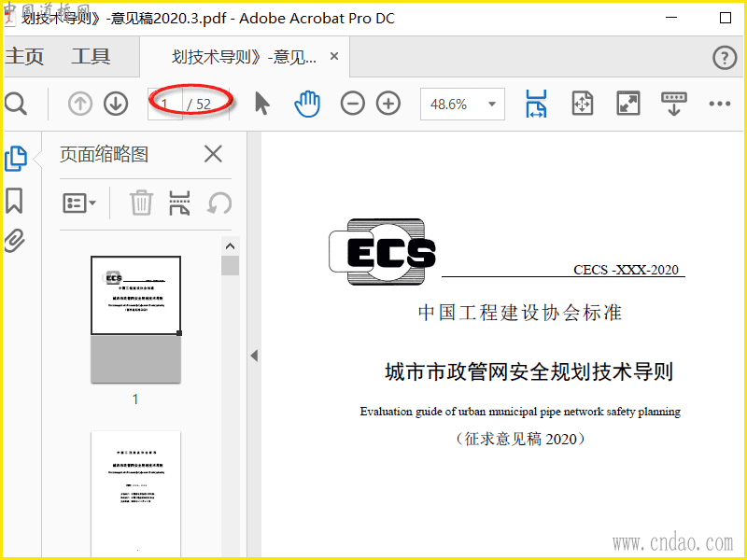Close the 页面缩略图 panel

(x=213, y=154)
